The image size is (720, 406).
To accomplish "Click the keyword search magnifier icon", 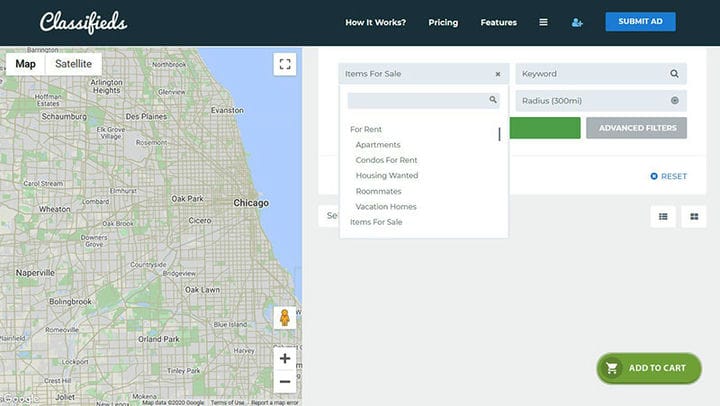I will coord(674,73).
